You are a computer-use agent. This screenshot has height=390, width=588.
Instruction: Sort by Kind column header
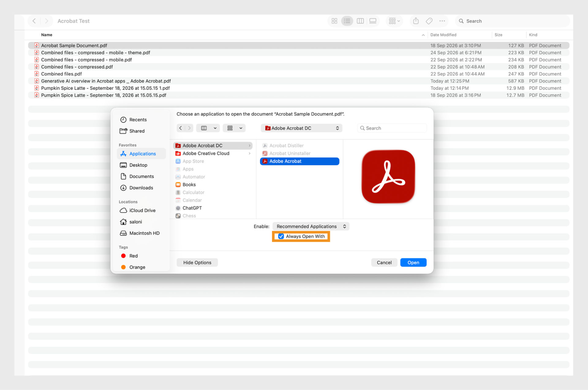tap(533, 35)
